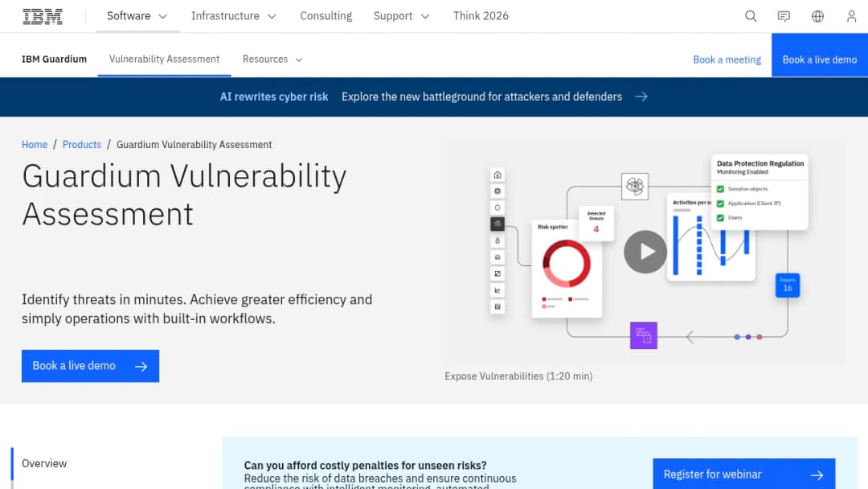Click the arrow icon in the blue banner

(641, 97)
